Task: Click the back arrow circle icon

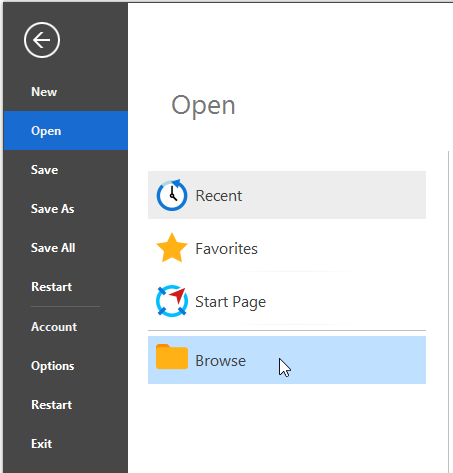Action: (x=42, y=40)
